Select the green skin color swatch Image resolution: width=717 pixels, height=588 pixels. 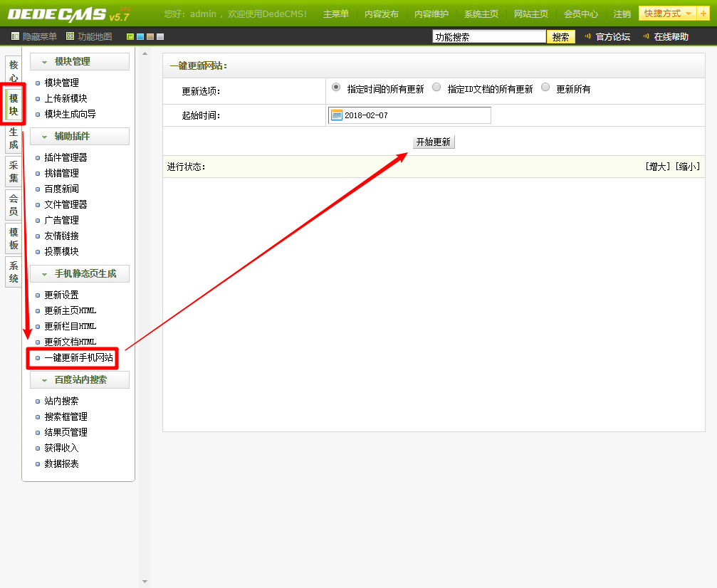(x=130, y=37)
